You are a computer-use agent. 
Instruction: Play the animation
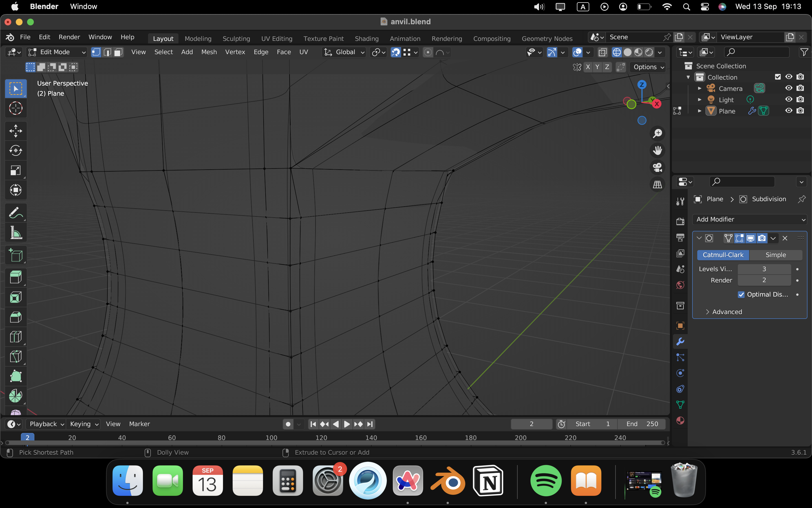(x=347, y=424)
